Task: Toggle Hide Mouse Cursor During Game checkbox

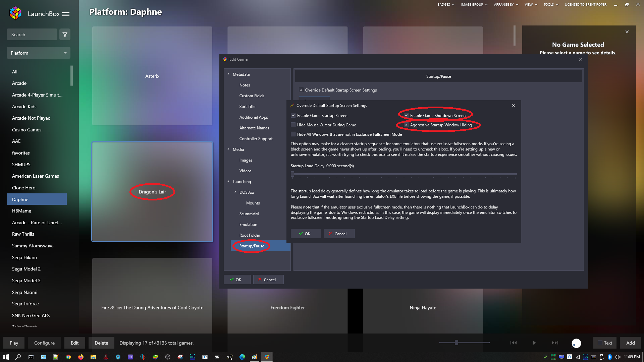Action: pyautogui.click(x=293, y=125)
